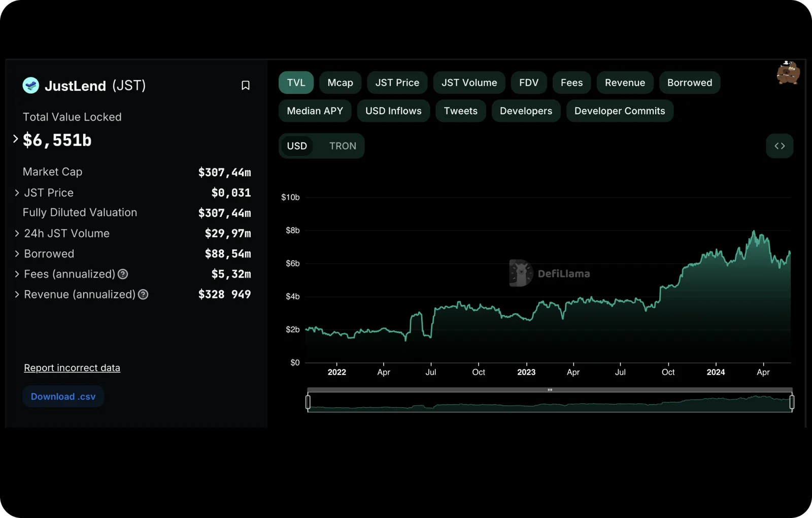
Task: Click the Download .csv button
Action: (63, 397)
